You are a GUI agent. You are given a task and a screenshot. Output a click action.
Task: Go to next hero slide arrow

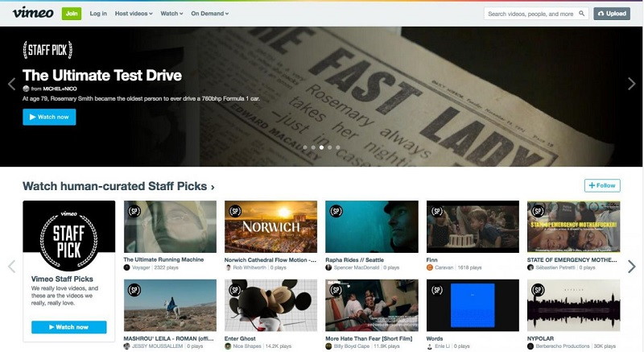[x=632, y=84]
